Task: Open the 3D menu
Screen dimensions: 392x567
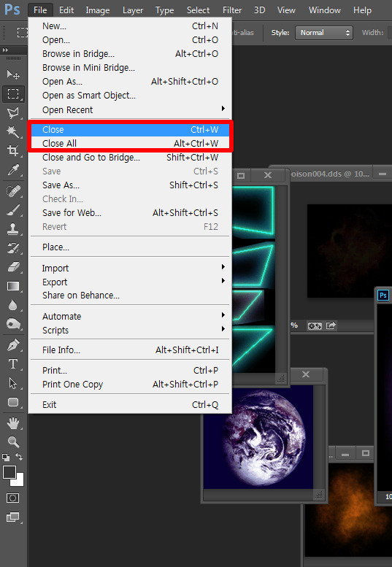Action: pos(260,10)
